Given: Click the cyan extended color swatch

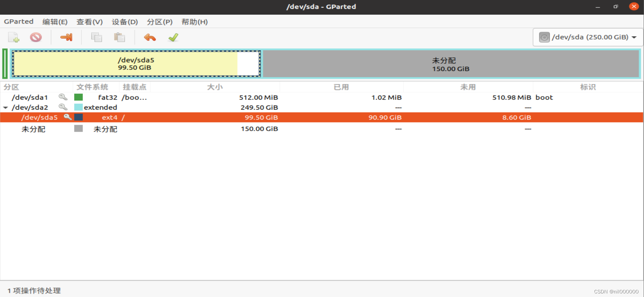Looking at the screenshot, I should tap(78, 107).
